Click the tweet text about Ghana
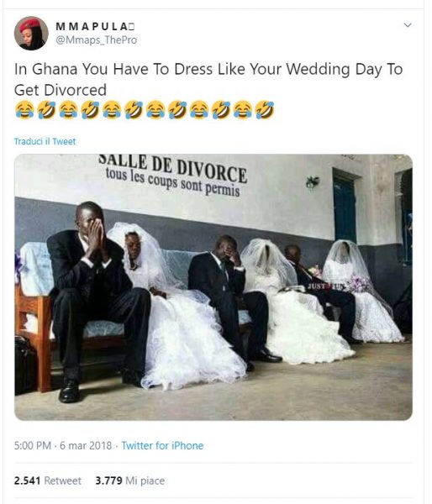This screenshot has height=504, width=432. (x=208, y=80)
